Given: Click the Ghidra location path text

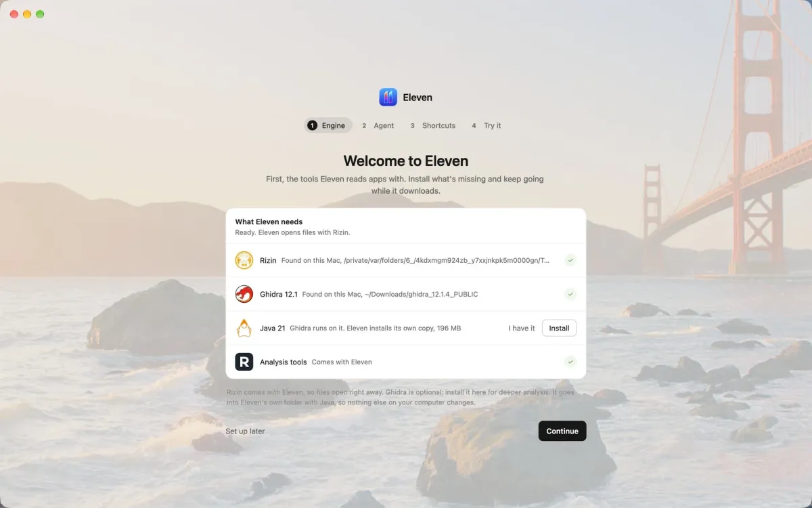Looking at the screenshot, I should 390,294.
